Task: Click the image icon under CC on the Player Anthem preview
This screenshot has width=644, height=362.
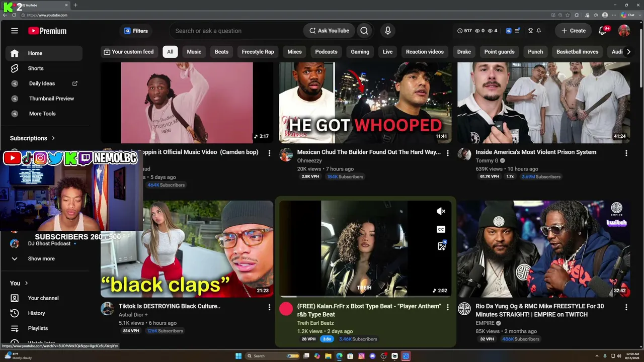Action: pyautogui.click(x=441, y=246)
